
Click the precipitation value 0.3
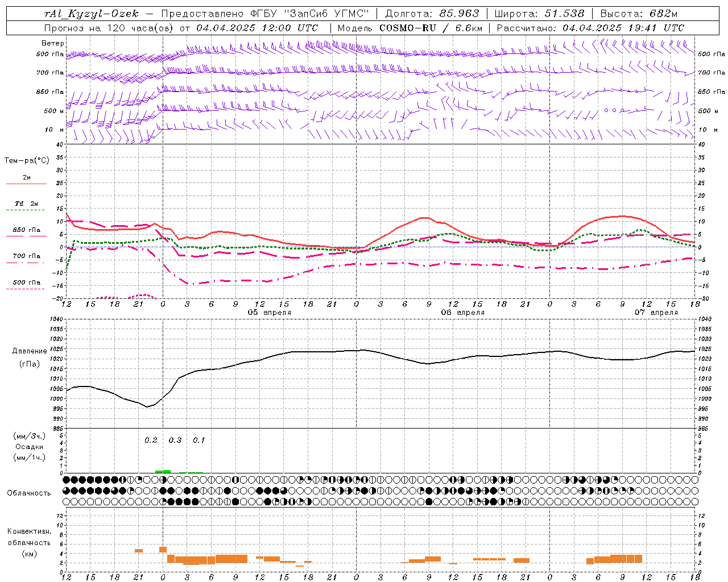point(175,440)
